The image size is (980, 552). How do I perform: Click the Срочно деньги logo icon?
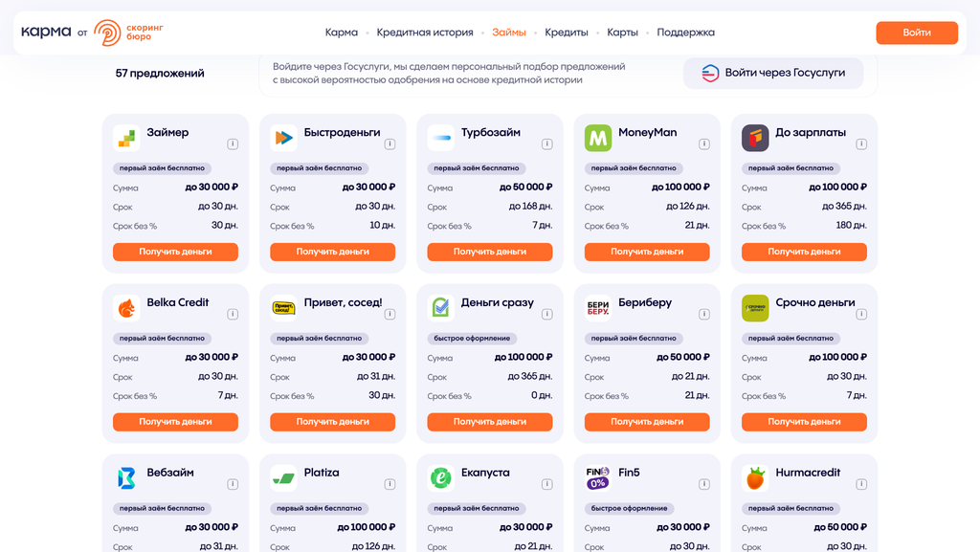pyautogui.click(x=755, y=308)
